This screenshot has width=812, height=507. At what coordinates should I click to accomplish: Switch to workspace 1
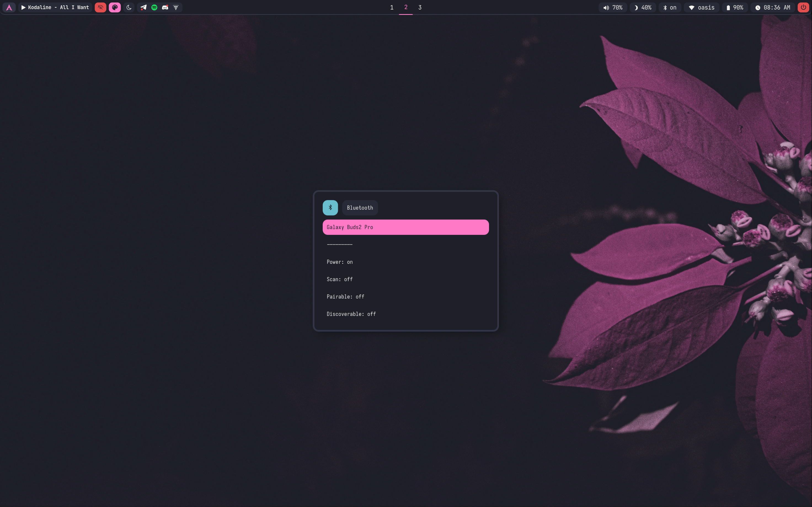coord(391,7)
